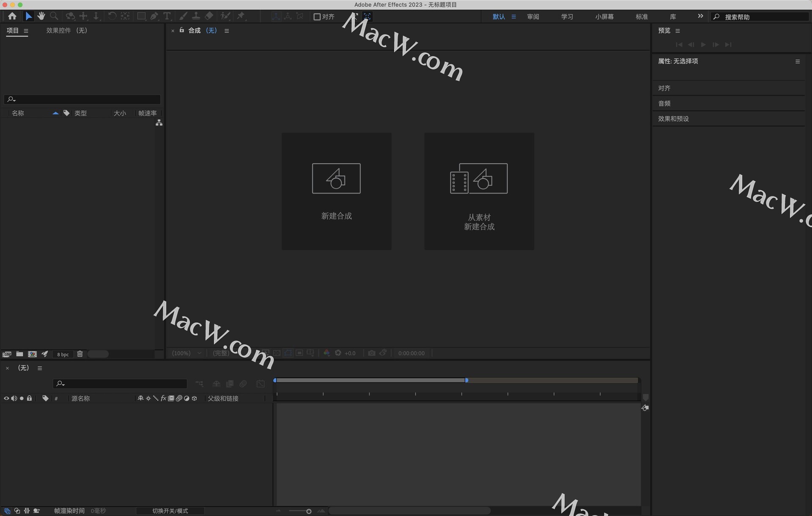The image size is (812, 516).
Task: Delete selected project item with trash icon
Action: tap(80, 354)
